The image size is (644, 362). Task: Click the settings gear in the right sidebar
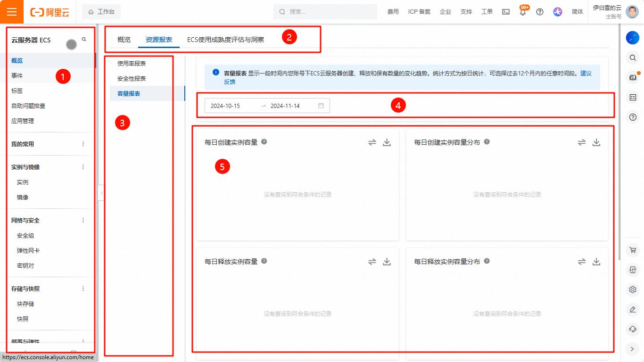tap(633, 289)
